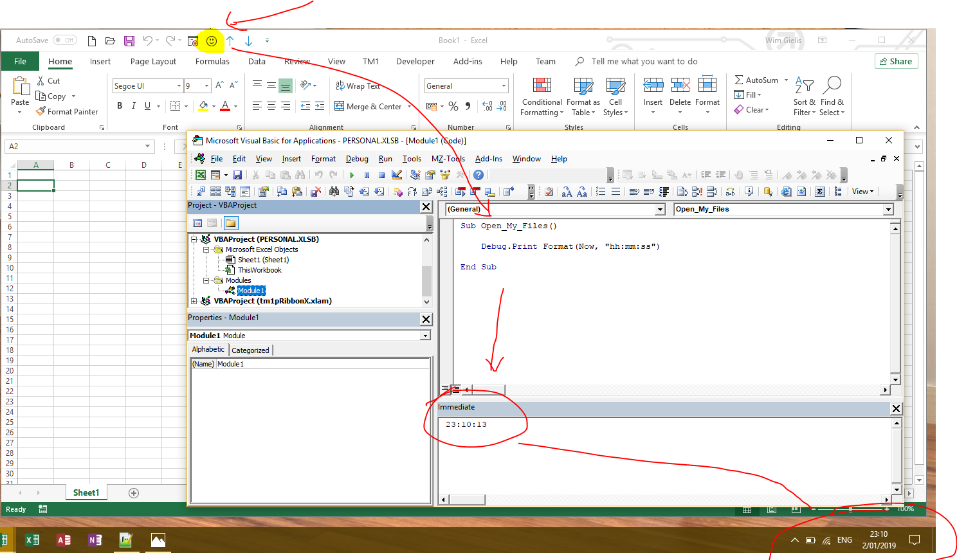This screenshot has height=560, width=957.
Task: Click the Conditional Formatting icon
Action: (542, 96)
